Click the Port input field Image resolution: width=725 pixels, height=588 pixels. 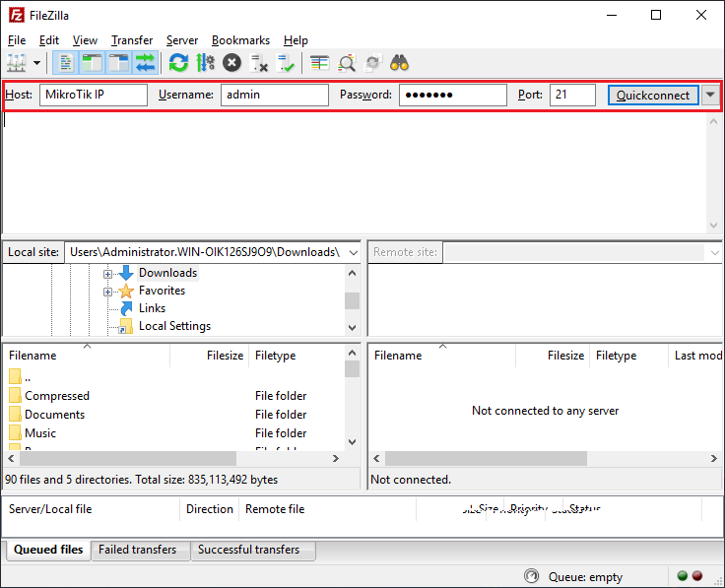click(x=572, y=95)
